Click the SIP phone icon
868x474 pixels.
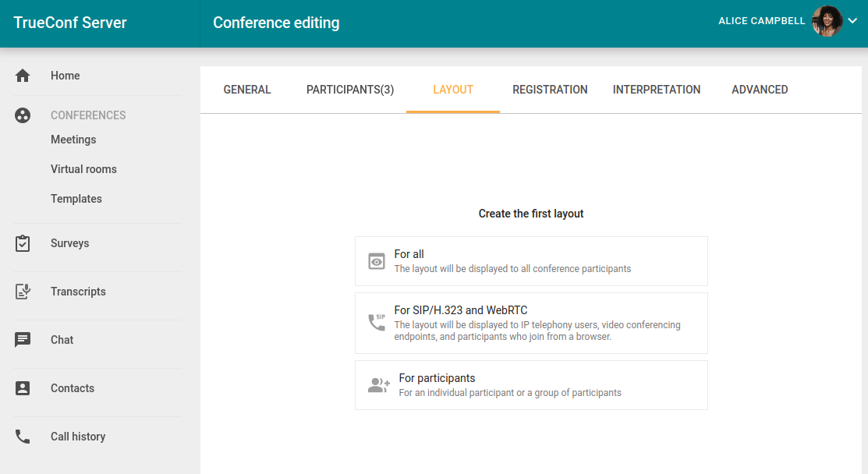tap(377, 323)
